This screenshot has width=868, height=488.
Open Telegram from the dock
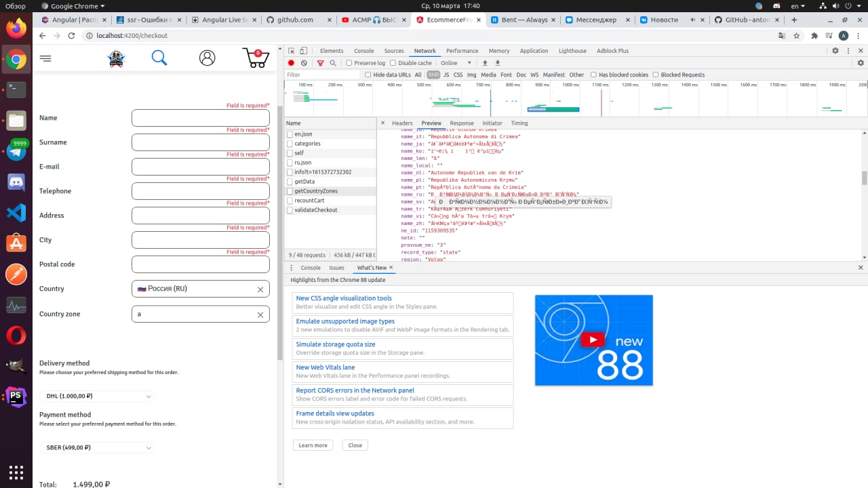coord(16,150)
